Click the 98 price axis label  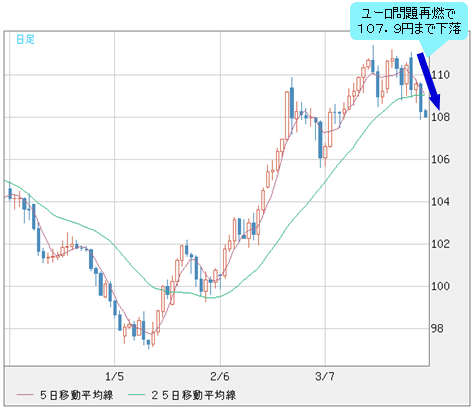point(437,329)
